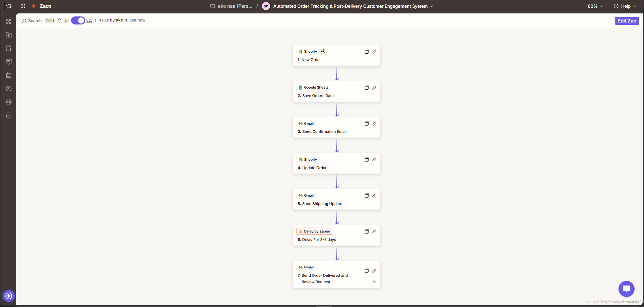
Task: Select the Delay by Zapier badge
Action: (314, 231)
